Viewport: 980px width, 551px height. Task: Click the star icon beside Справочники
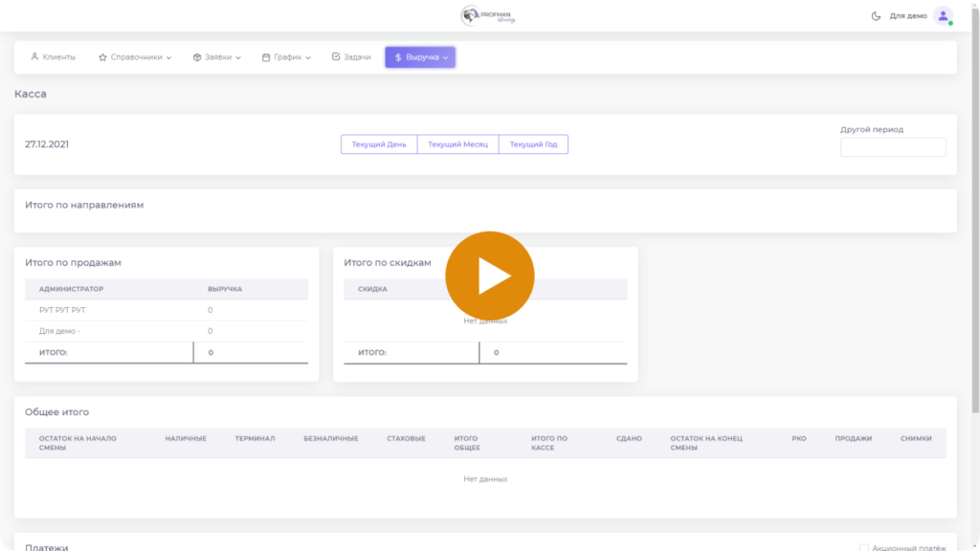[x=102, y=57]
